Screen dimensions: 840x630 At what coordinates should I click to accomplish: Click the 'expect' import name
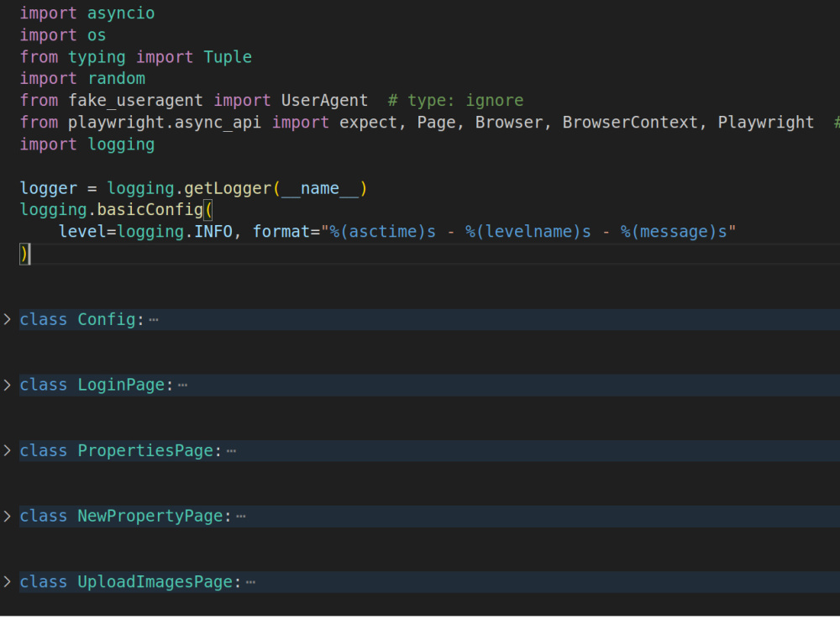coord(369,123)
